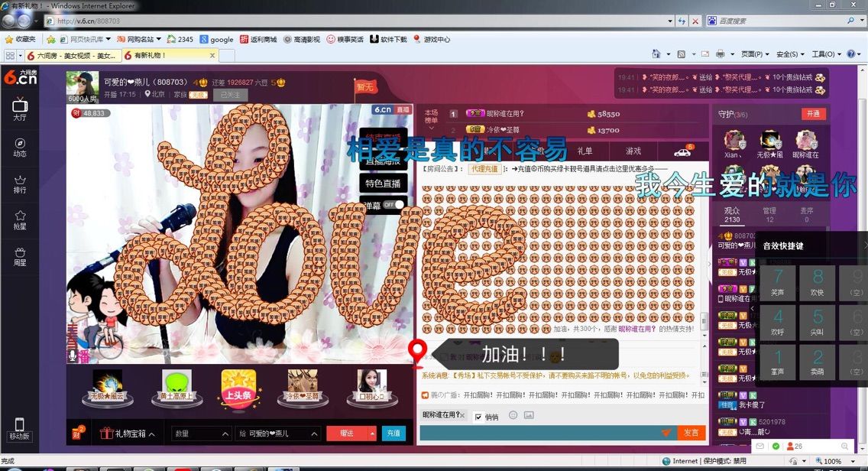This screenshot has width=868, height=471.
Task: Open the 数量 quantity dropdown
Action: 201,434
